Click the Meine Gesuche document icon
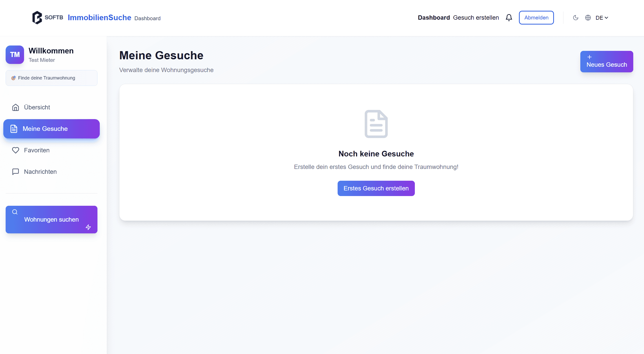The height and width of the screenshot is (354, 644). [x=14, y=129]
